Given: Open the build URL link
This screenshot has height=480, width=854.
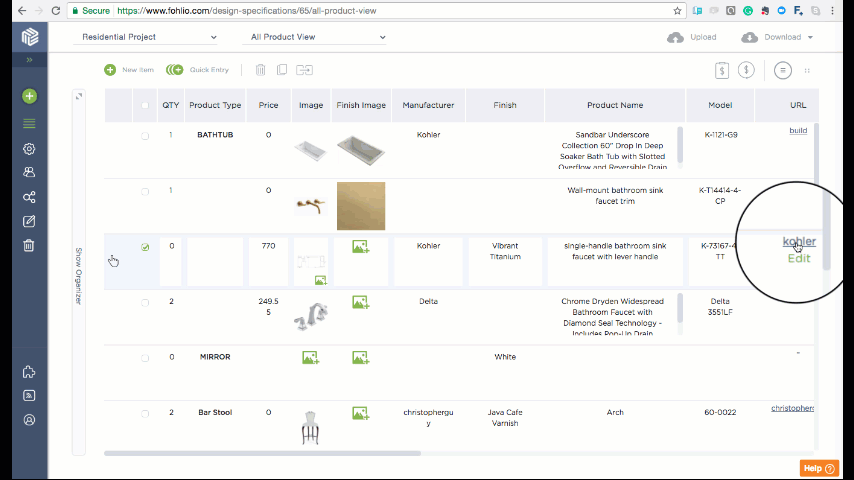Looking at the screenshot, I should (798, 131).
